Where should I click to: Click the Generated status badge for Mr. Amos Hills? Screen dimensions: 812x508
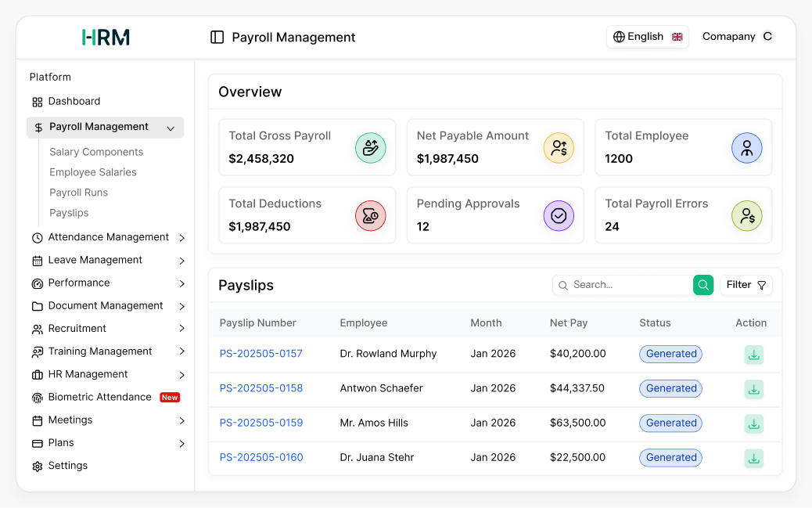[670, 423]
